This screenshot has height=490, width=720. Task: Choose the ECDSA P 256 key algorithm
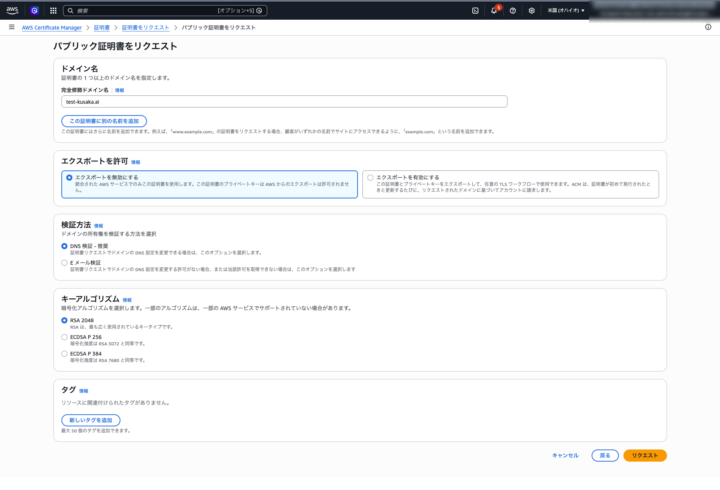tap(65, 337)
